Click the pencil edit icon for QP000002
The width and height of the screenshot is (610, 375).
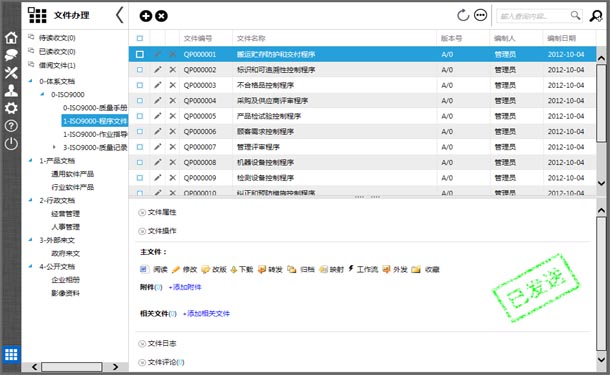click(x=158, y=70)
